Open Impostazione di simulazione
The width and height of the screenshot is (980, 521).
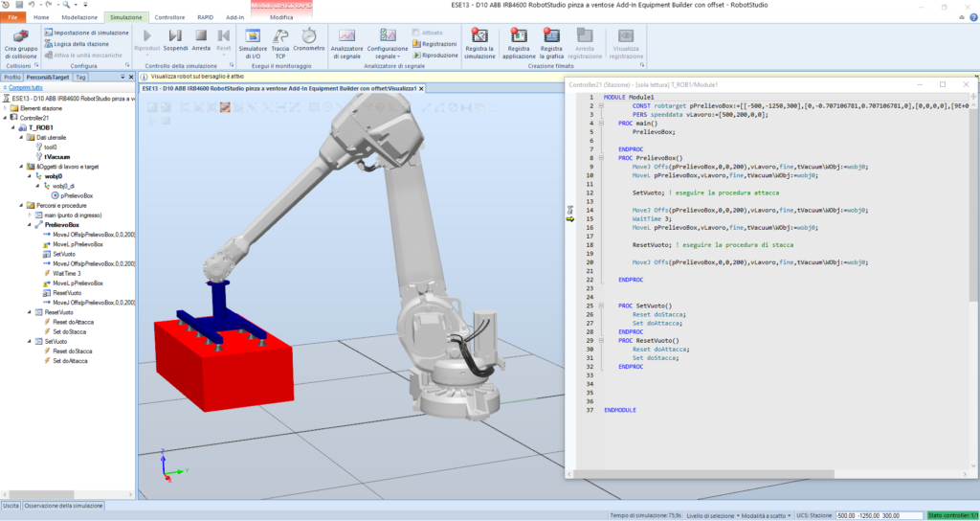click(86, 33)
